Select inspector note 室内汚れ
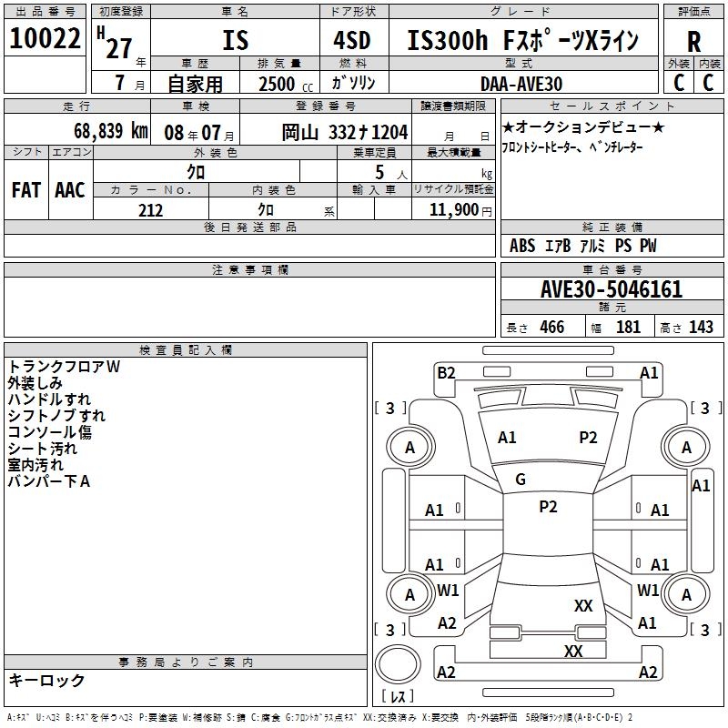Viewport: 728px width, 728px height. 35,465
